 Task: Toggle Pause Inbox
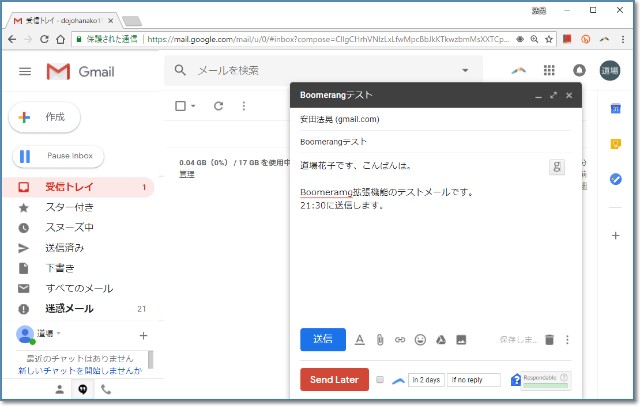(58, 156)
